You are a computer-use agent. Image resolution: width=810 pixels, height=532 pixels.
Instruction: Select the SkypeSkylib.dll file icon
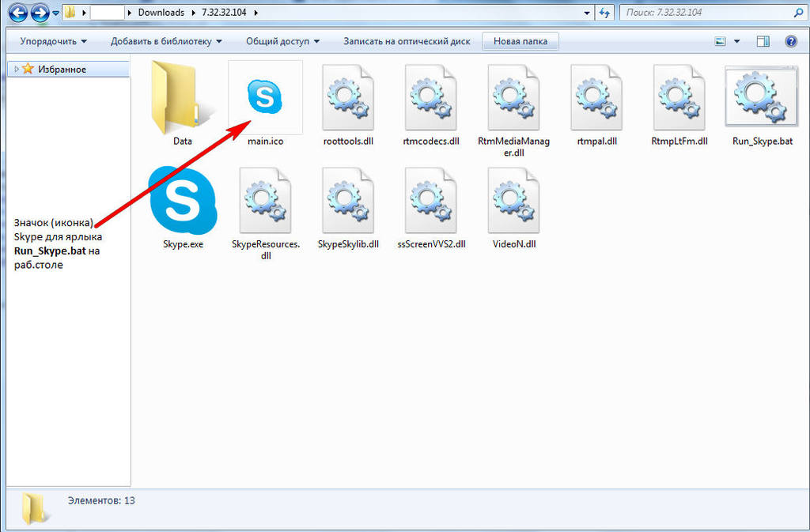(x=348, y=200)
